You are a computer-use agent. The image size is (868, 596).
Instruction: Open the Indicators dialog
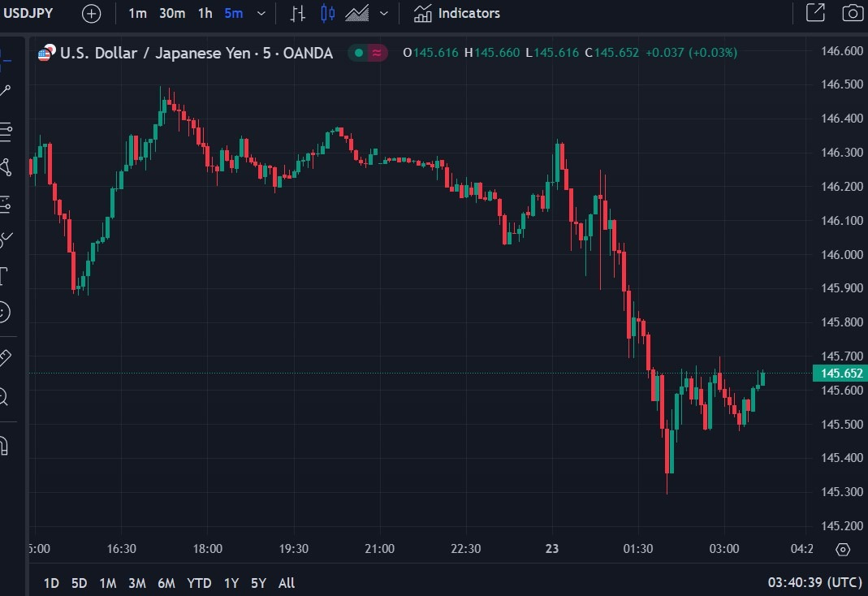click(x=456, y=13)
